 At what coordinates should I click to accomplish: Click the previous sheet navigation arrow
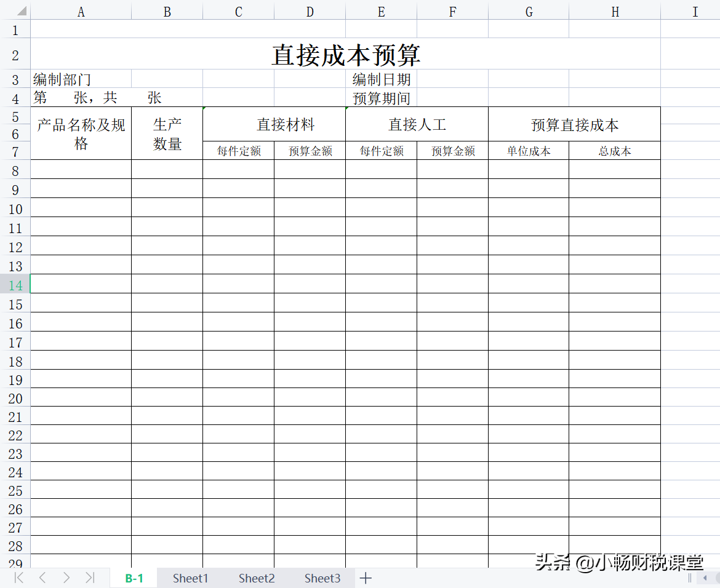click(x=42, y=578)
